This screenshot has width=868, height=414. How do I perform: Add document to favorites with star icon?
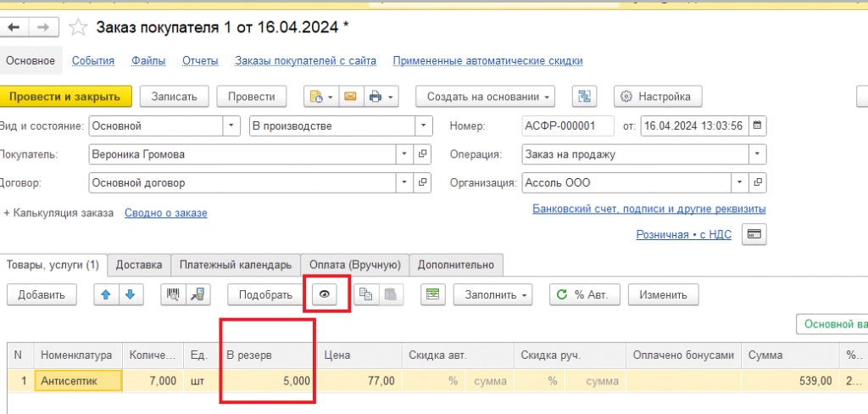click(x=78, y=27)
